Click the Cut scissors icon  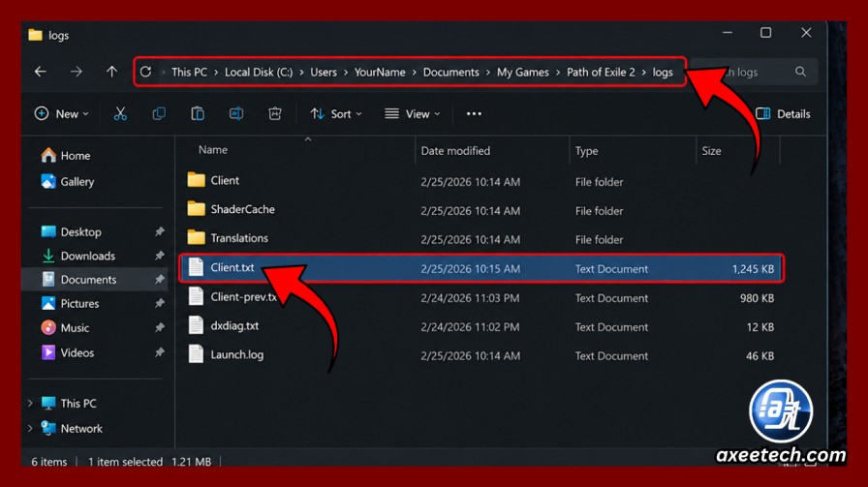point(120,114)
